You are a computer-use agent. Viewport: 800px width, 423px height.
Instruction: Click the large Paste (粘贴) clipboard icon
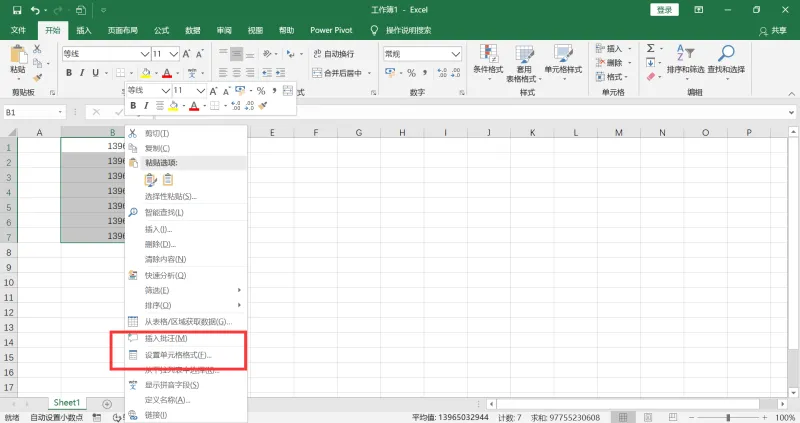tap(18, 54)
